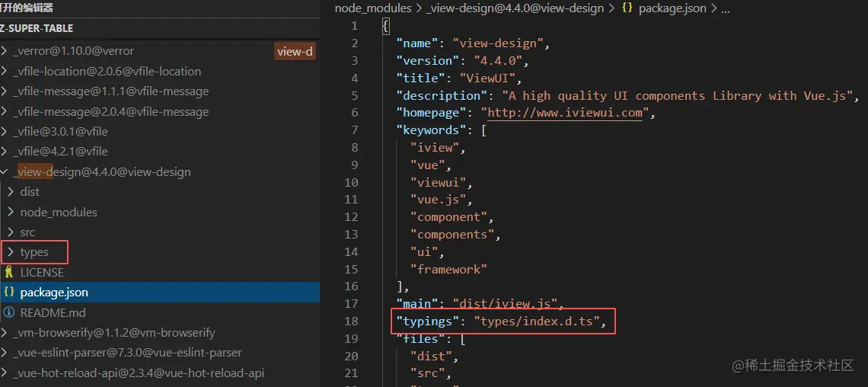Expand the dist folder chevron
The height and width of the screenshot is (387, 868).
click(x=10, y=191)
